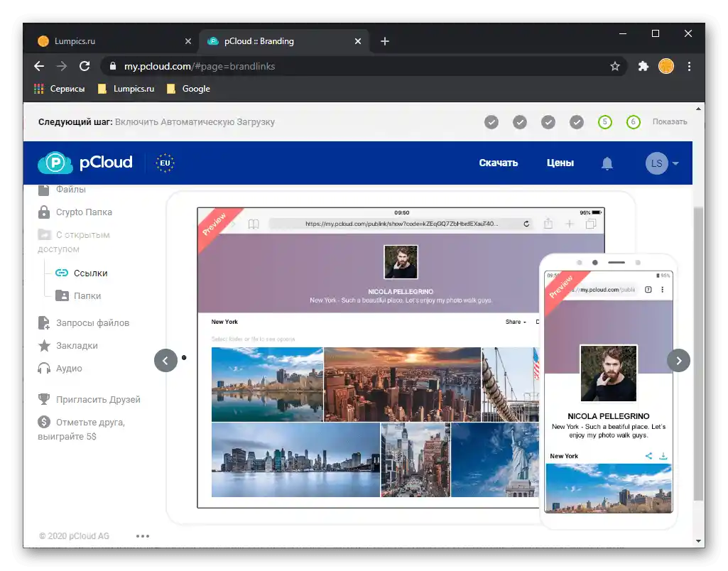
Task: Open Ссылки under shared items
Action: [82, 273]
